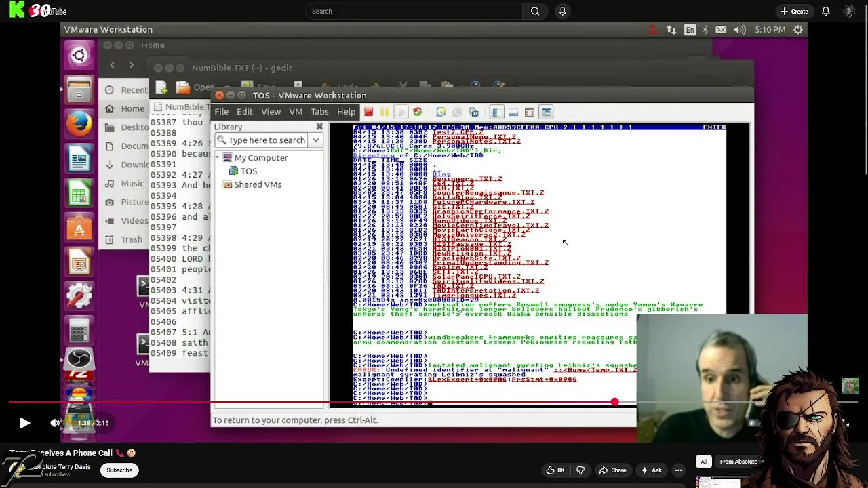Open the Files launcher icon
868x488 pixels.
(x=79, y=90)
